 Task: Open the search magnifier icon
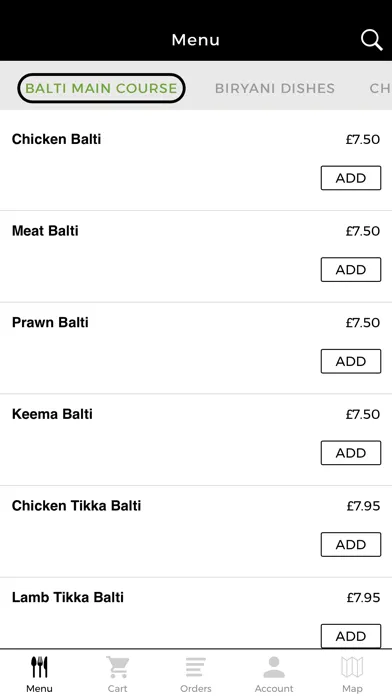[371, 40]
